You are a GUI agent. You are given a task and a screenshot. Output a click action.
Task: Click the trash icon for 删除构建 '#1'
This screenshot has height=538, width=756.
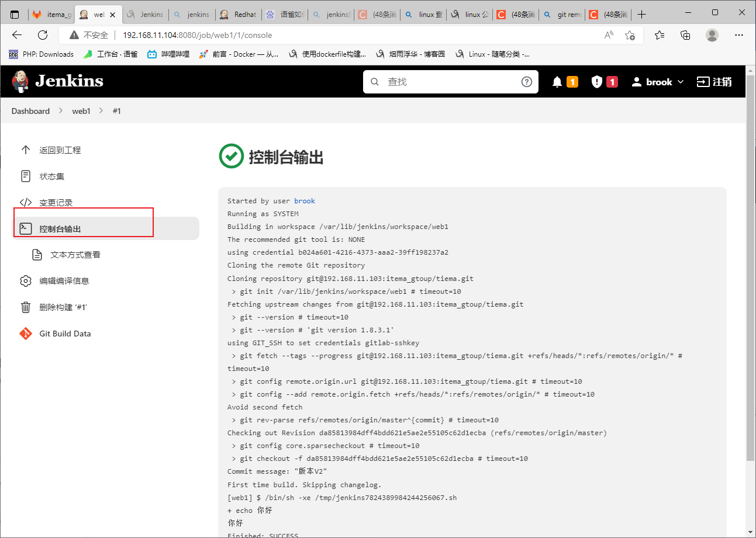pyautogui.click(x=25, y=307)
